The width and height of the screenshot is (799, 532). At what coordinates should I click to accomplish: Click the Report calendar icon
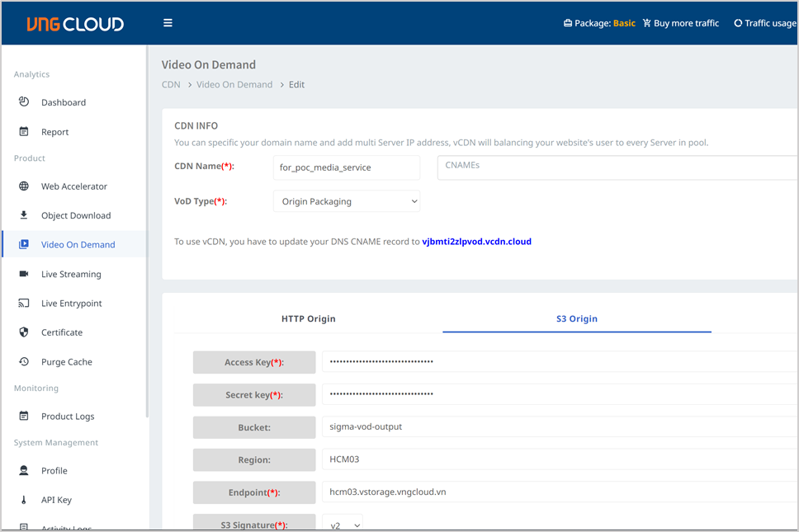[24, 132]
